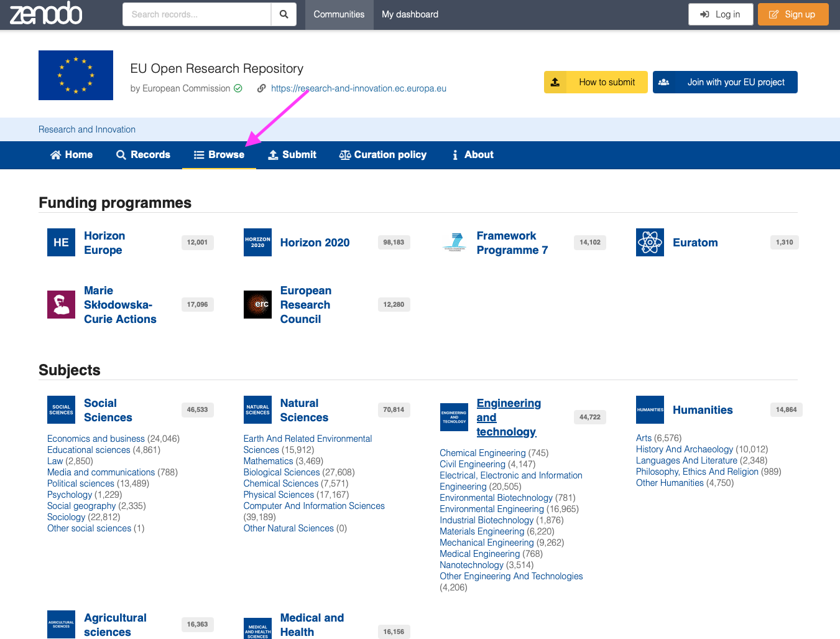
Task: Open the Horizon Europe HE logo
Action: (x=61, y=243)
